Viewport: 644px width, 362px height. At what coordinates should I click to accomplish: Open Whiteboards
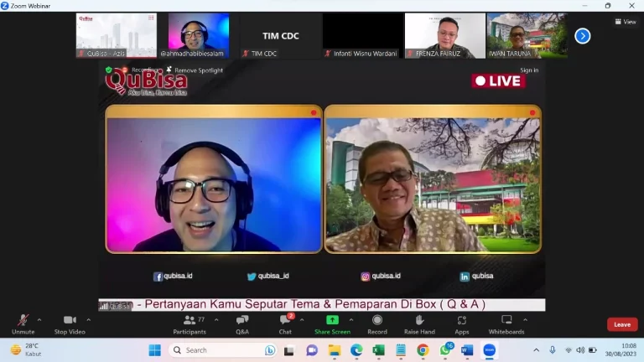(506, 324)
